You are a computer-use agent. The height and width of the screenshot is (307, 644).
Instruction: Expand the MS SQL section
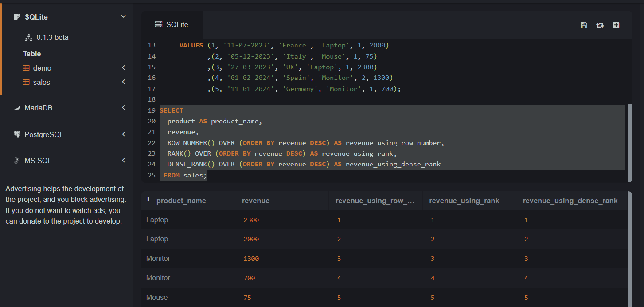pyautogui.click(x=123, y=161)
